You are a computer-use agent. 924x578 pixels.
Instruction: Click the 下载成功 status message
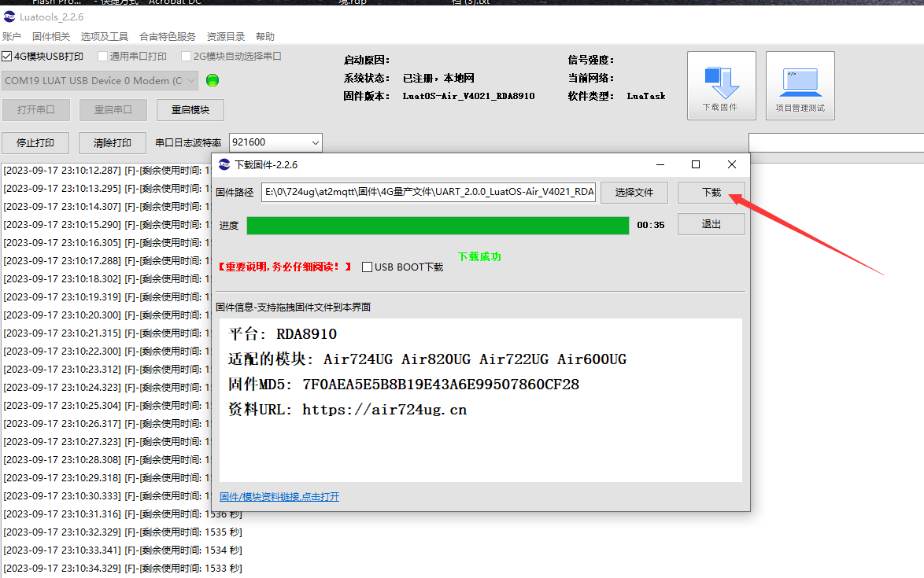(479, 256)
